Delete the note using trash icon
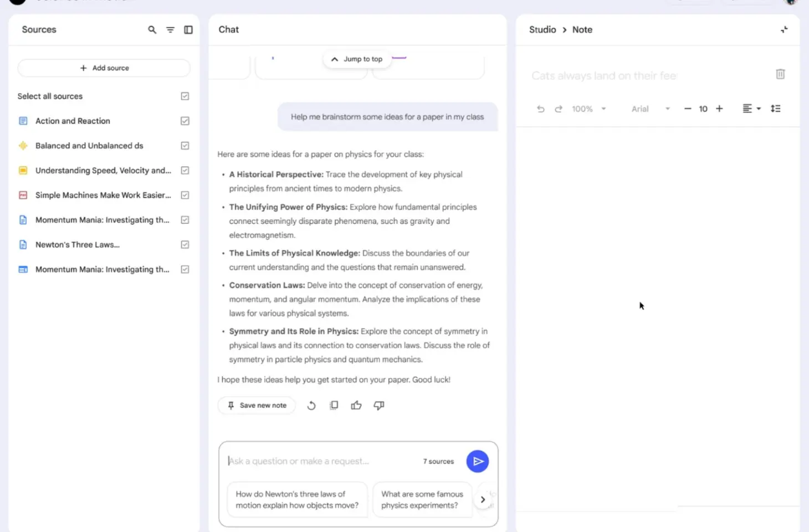The height and width of the screenshot is (532, 809). tap(780, 74)
